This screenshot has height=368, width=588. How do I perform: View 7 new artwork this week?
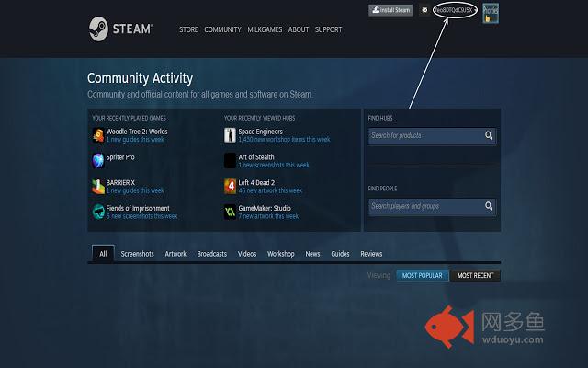[268, 216]
